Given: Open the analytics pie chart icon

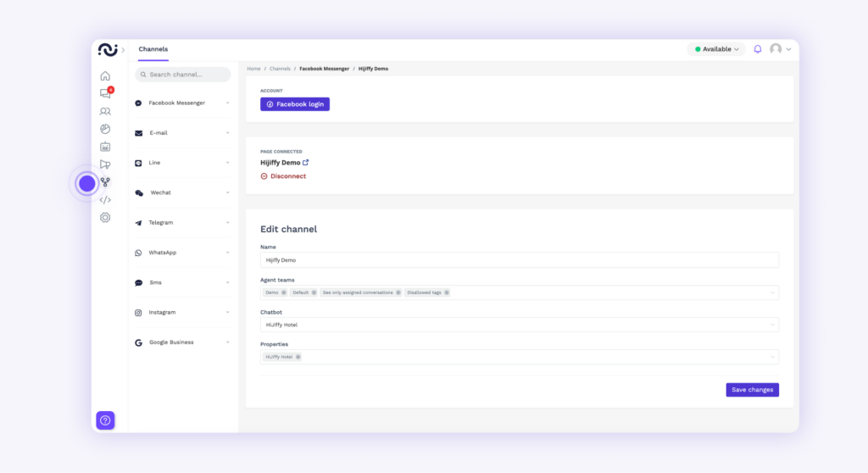Looking at the screenshot, I should [x=105, y=129].
